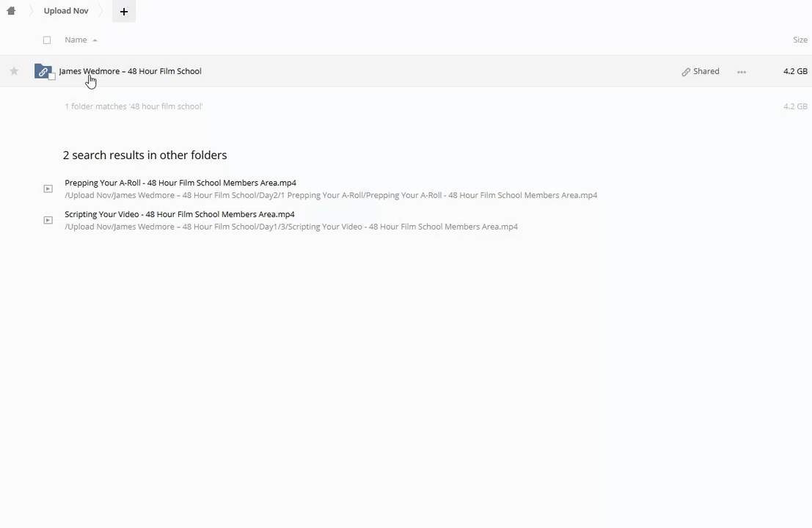Check the James Wedmore folder selection box
The width and height of the screenshot is (812, 528).
pos(52,77)
